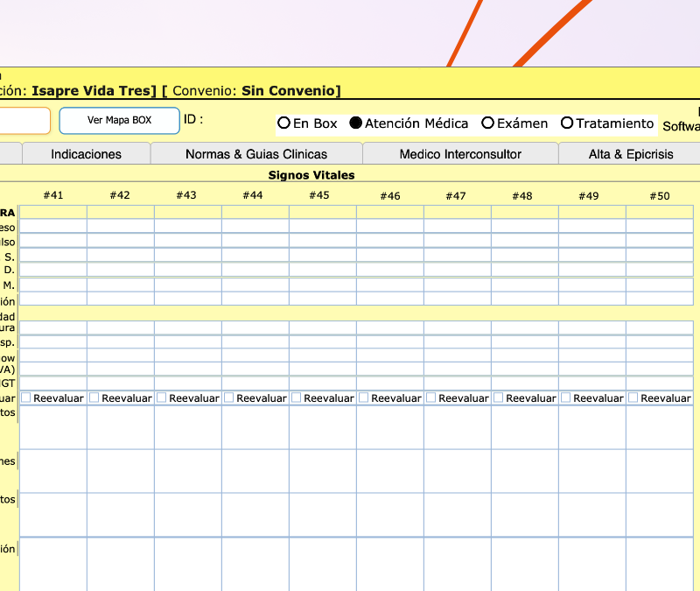700x591 pixels.
Task: Tick the Reevaluar checkbox under column #42
Action: click(94, 398)
